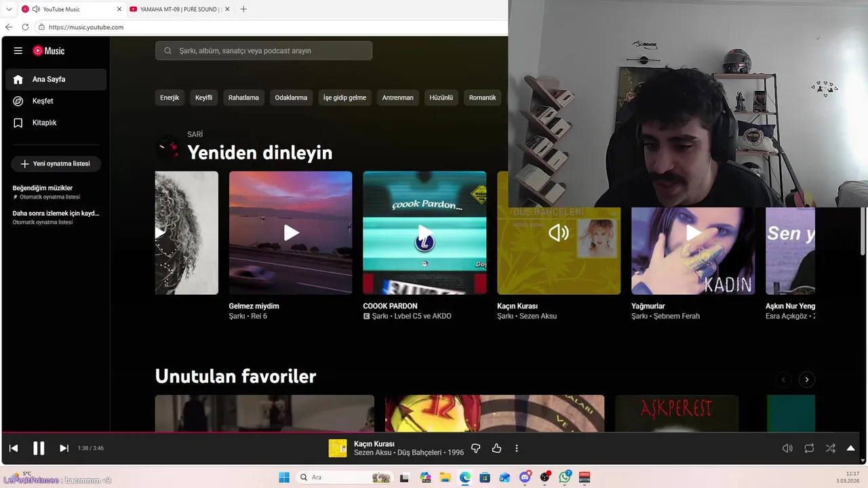Create a Yeni oynatma listesi

[x=56, y=164]
